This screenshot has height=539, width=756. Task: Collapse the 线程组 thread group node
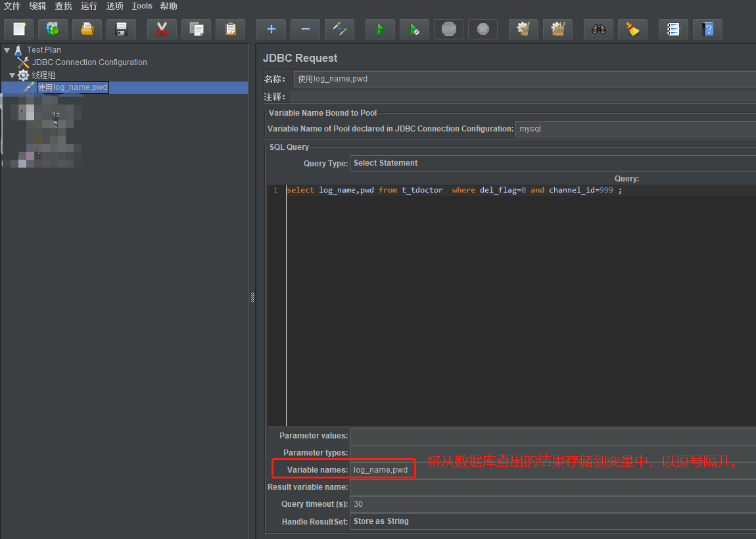[x=12, y=75]
